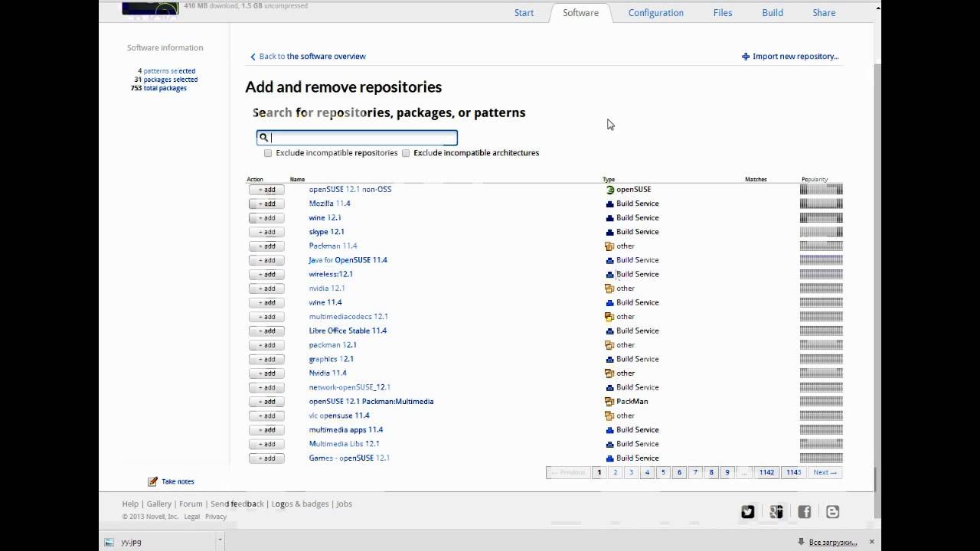
Task: Sort by the Popularity column header
Action: 815,180
